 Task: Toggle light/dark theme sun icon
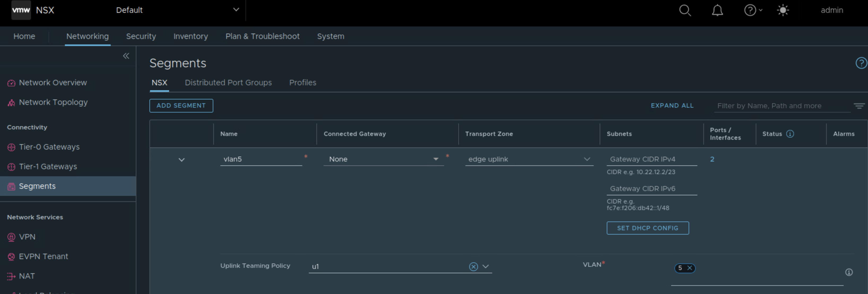(783, 10)
